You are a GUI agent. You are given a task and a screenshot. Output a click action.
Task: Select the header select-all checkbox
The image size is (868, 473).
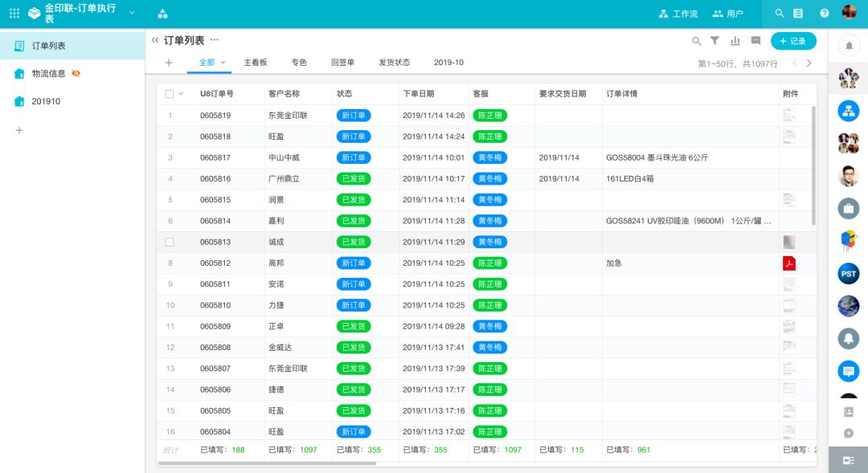coord(168,93)
